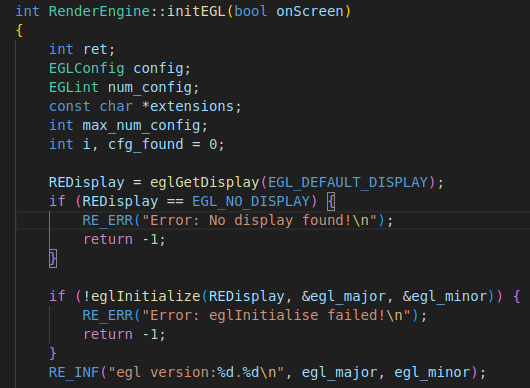Click the eglInitialize function call
The height and width of the screenshot is (388, 530).
point(146,296)
